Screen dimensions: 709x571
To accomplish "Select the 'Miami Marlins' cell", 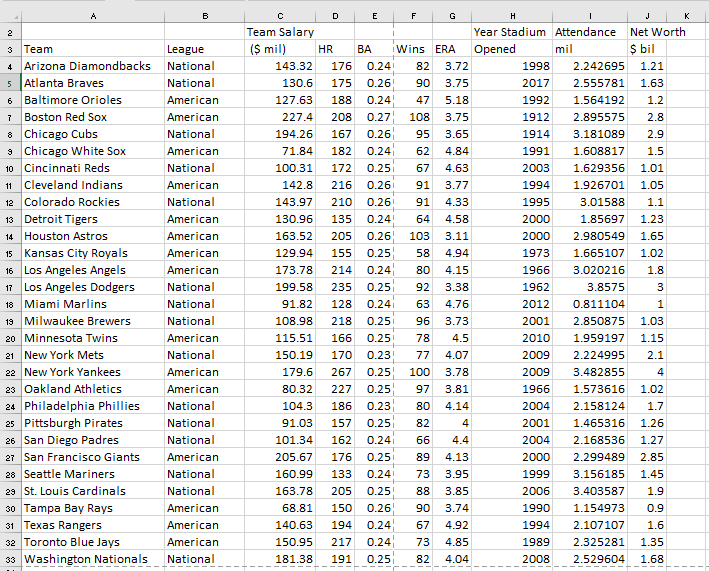I will pyautogui.click(x=93, y=304).
